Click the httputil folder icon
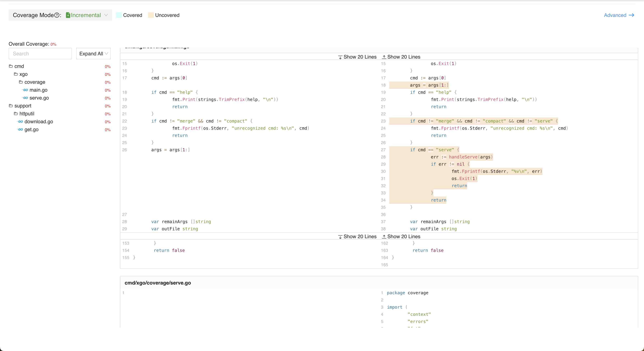Viewport: 644px width, 351px height. coord(16,114)
